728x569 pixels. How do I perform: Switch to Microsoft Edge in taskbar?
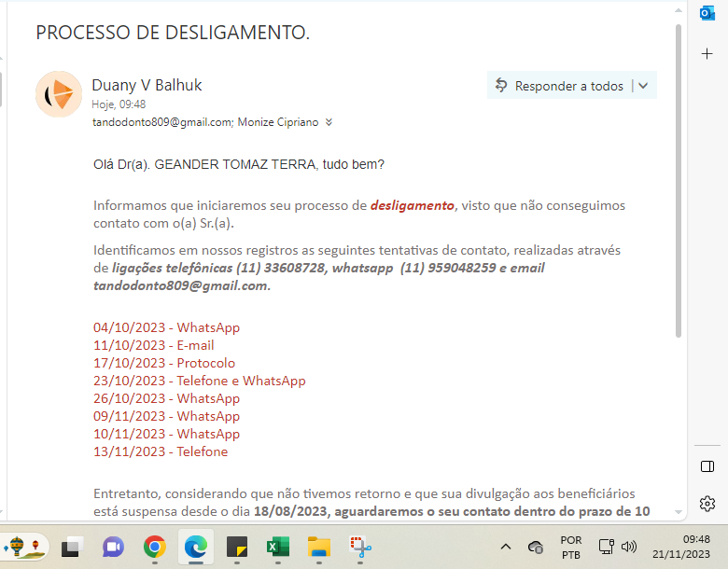click(x=195, y=548)
